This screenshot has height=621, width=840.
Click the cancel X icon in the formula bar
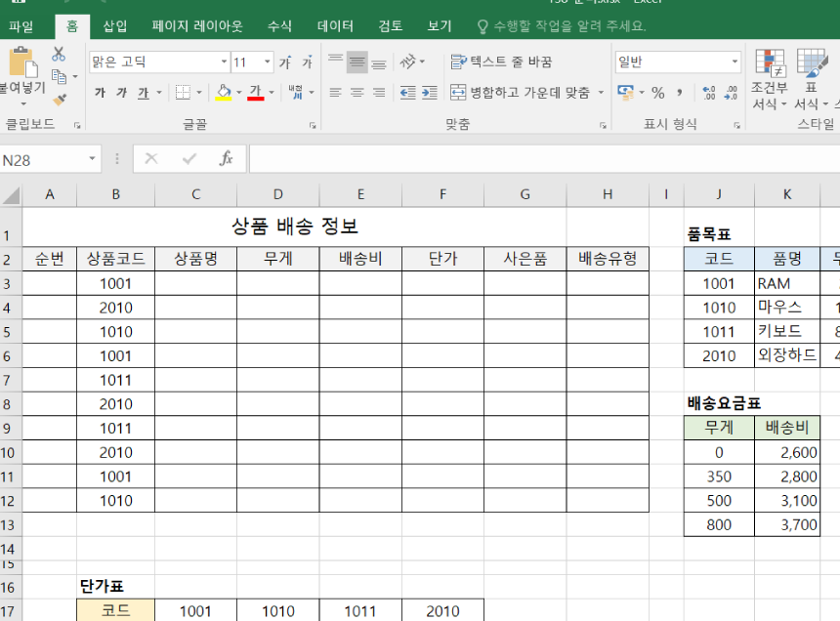click(151, 158)
